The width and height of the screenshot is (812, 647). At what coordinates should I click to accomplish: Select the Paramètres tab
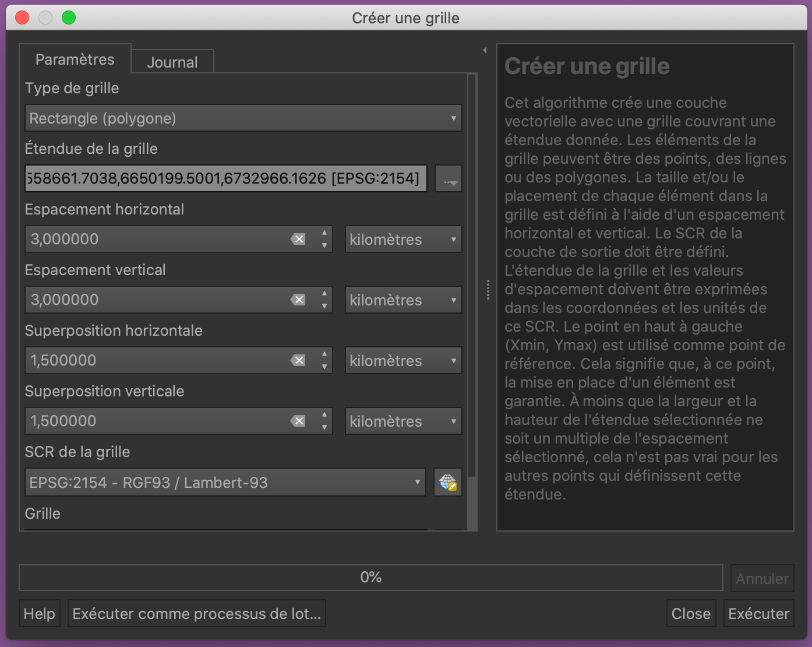(75, 59)
